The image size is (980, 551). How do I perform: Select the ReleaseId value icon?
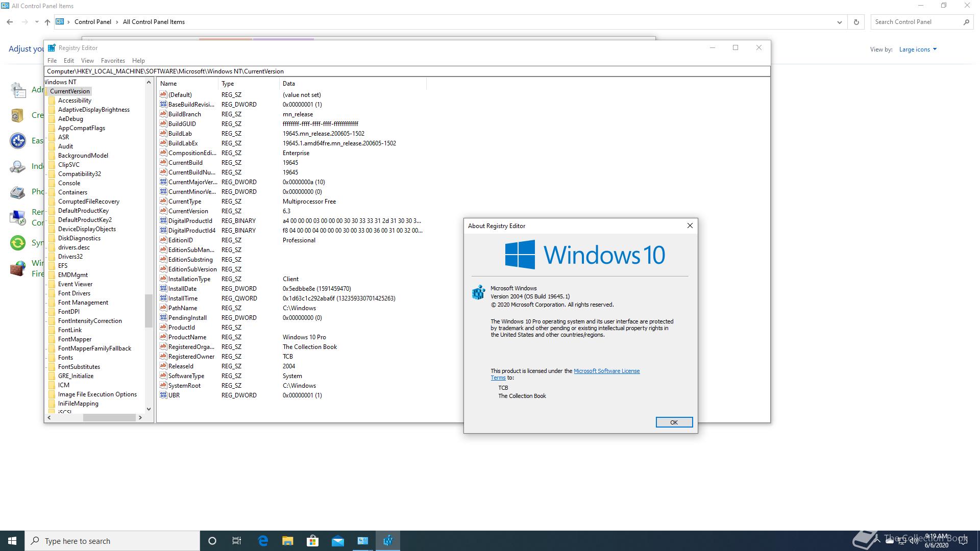[x=163, y=366]
